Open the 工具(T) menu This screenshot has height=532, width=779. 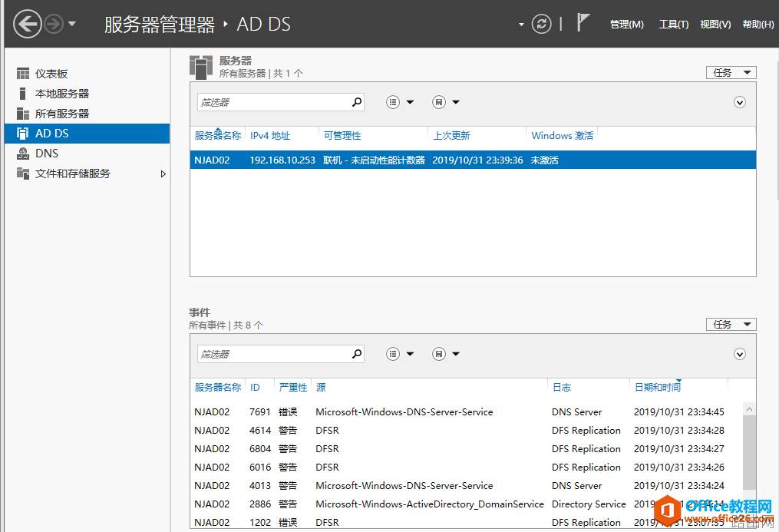tap(673, 25)
